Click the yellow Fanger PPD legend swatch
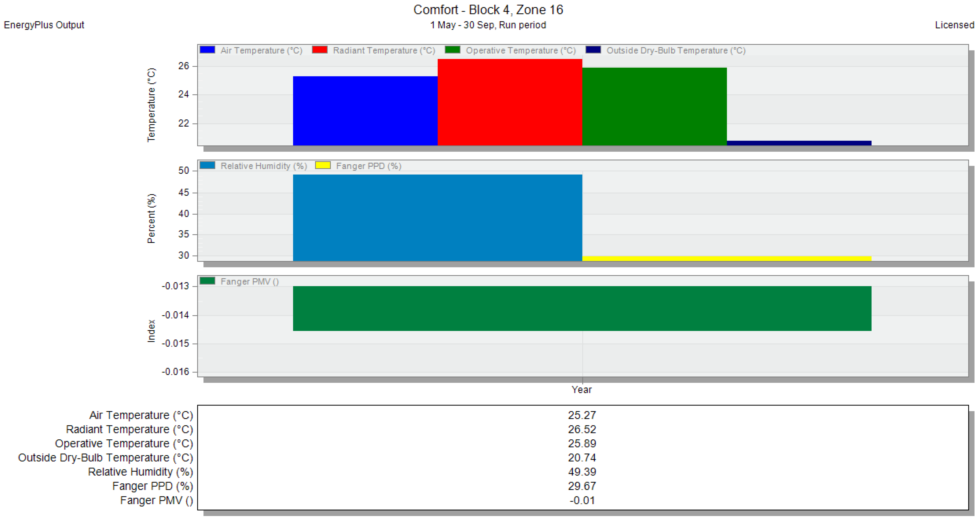 [x=323, y=165]
